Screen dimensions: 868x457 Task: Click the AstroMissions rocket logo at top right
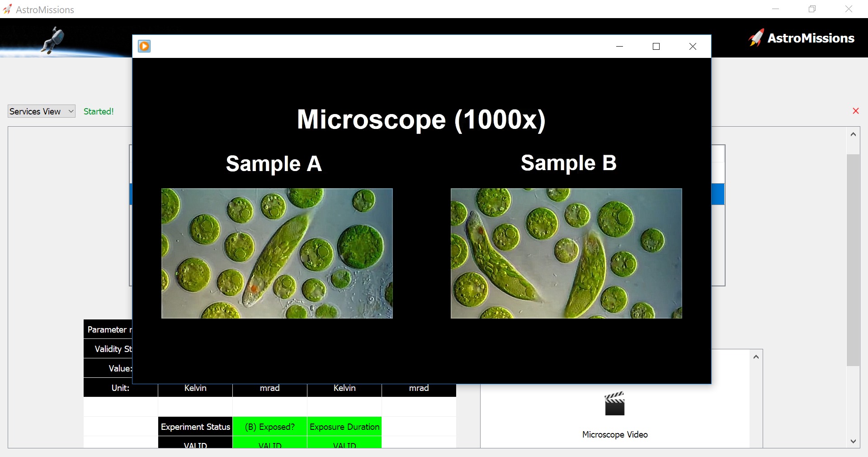[756, 38]
